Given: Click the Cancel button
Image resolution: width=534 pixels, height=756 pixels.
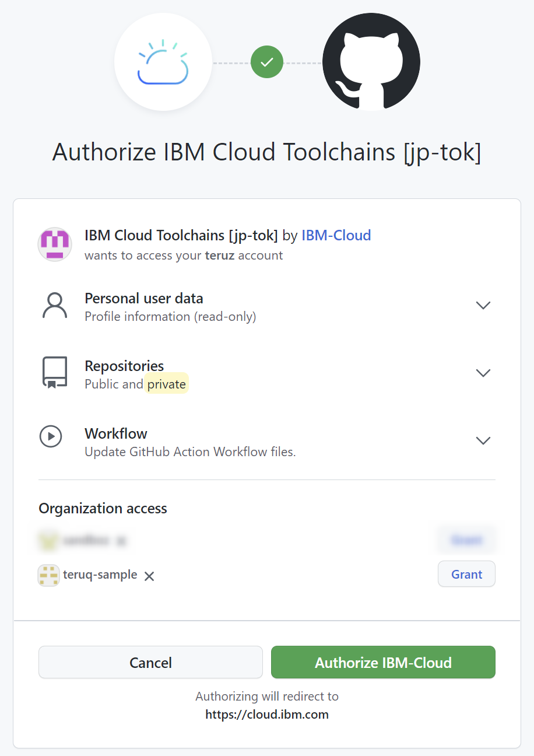Looking at the screenshot, I should [150, 662].
